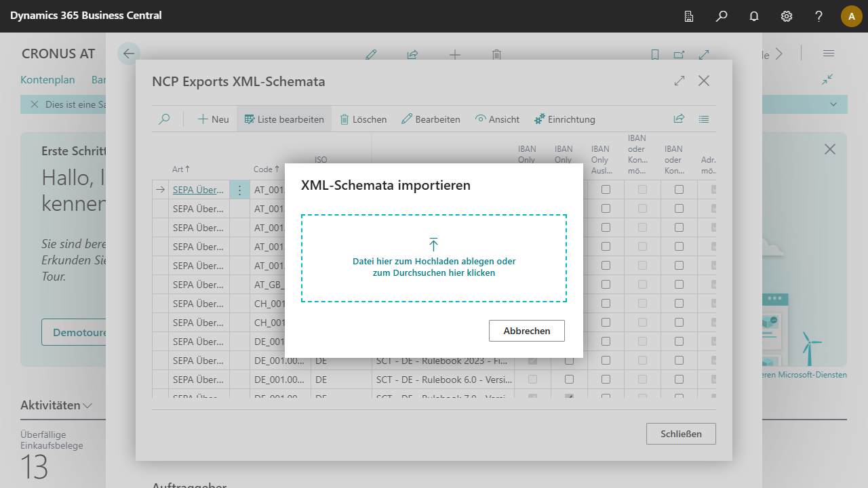This screenshot has width=868, height=488.
Task: Toggle IBAN oder Kon checkbox in first row
Action: (679, 190)
